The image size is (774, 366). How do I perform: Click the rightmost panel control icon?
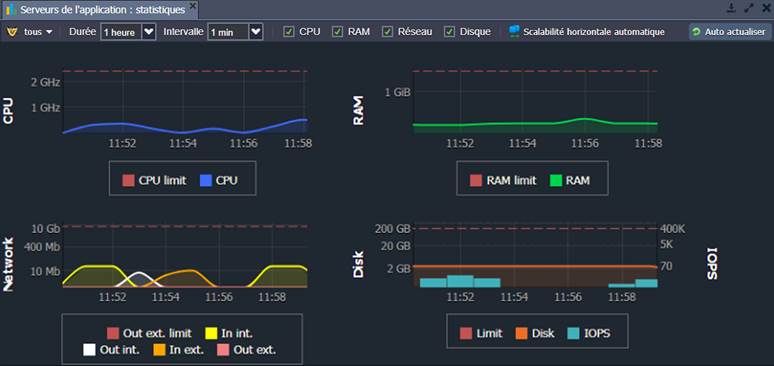(x=766, y=8)
